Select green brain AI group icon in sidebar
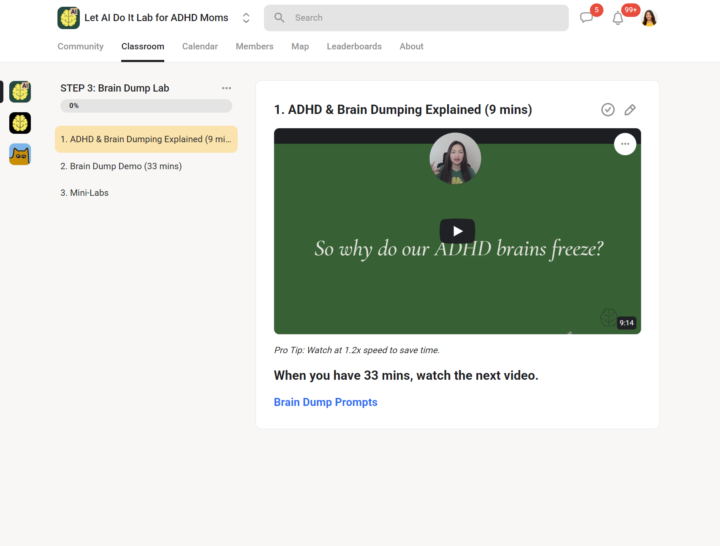This screenshot has height=546, width=720. pyautogui.click(x=20, y=92)
